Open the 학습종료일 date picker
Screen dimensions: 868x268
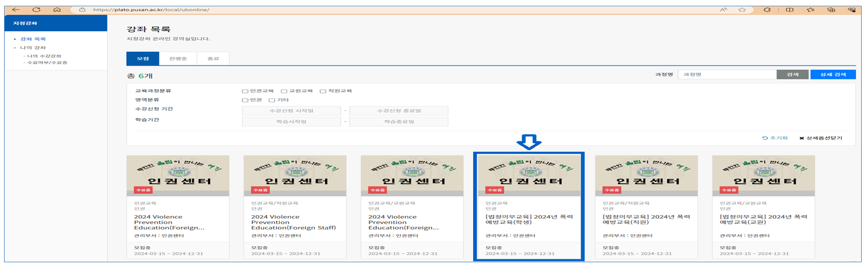[x=399, y=121]
